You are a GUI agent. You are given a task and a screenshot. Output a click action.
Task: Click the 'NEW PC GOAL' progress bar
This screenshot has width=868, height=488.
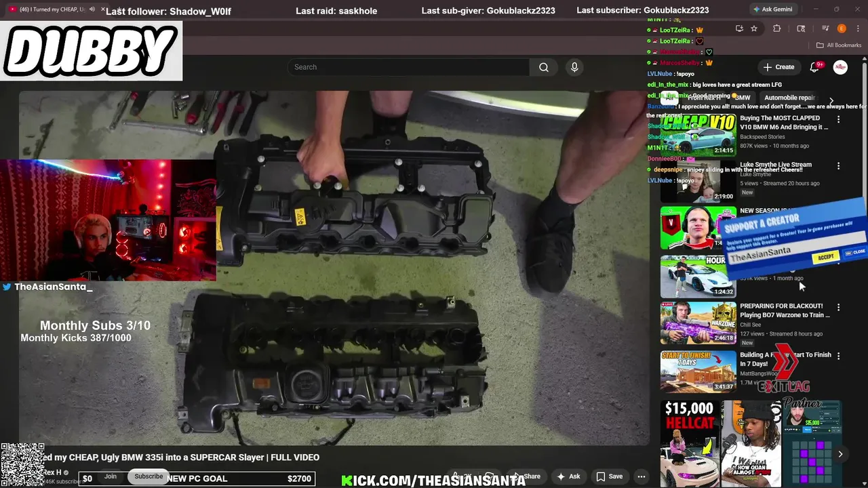pyautogui.click(x=197, y=479)
